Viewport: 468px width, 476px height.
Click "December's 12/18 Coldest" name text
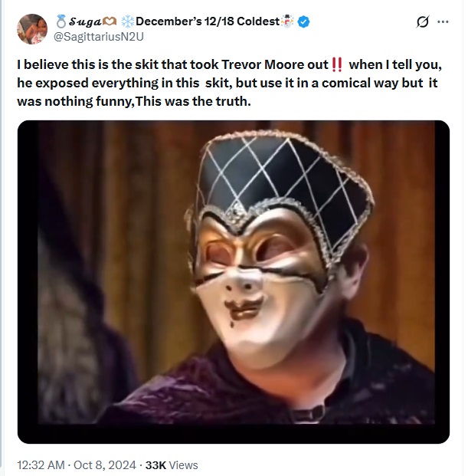click(208, 21)
